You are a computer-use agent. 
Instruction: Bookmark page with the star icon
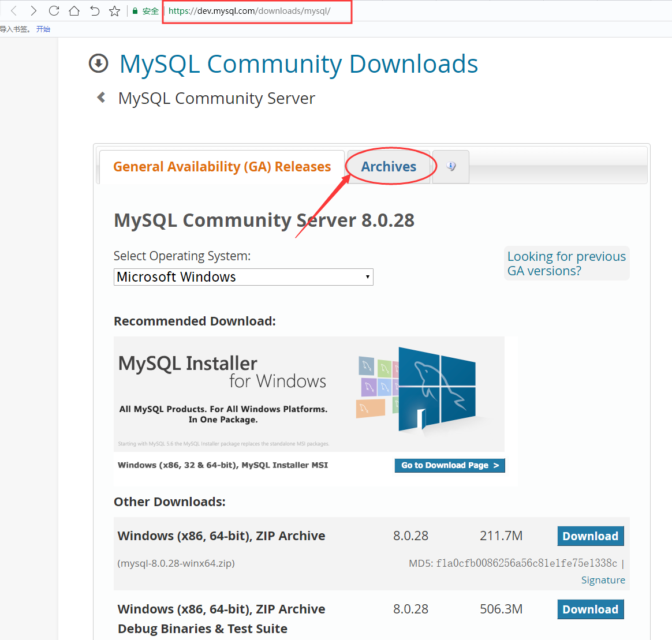tap(114, 11)
